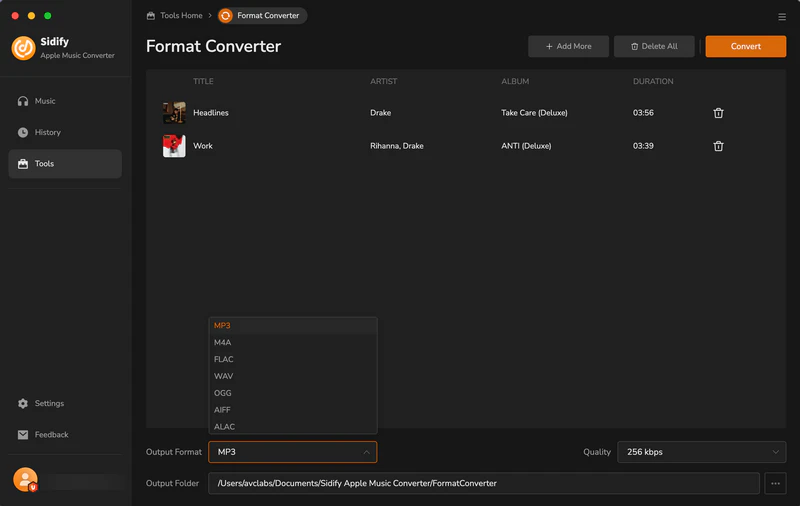This screenshot has width=800, height=506.
Task: Open the History sidebar item
Action: pos(65,132)
